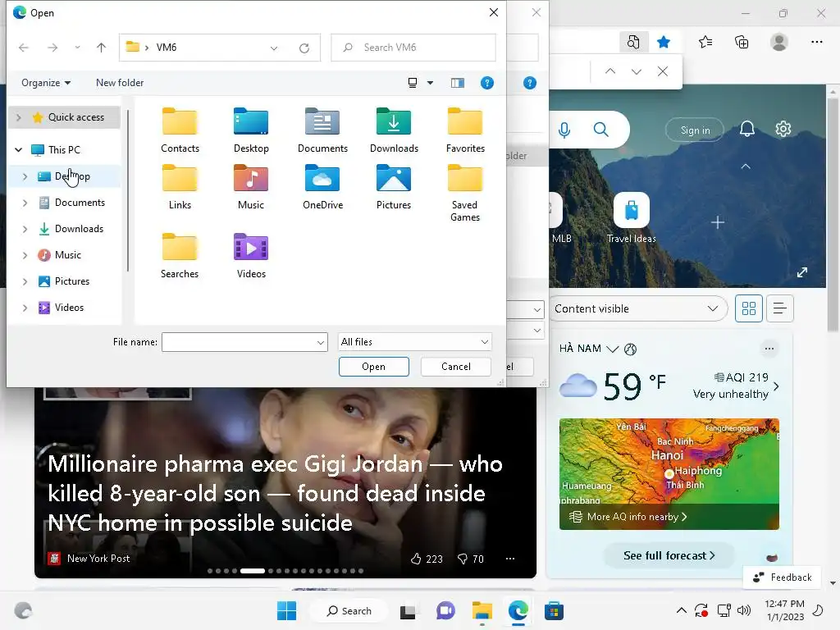Select Pictures in navigation pane
Image resolution: width=840 pixels, height=630 pixels.
72,281
